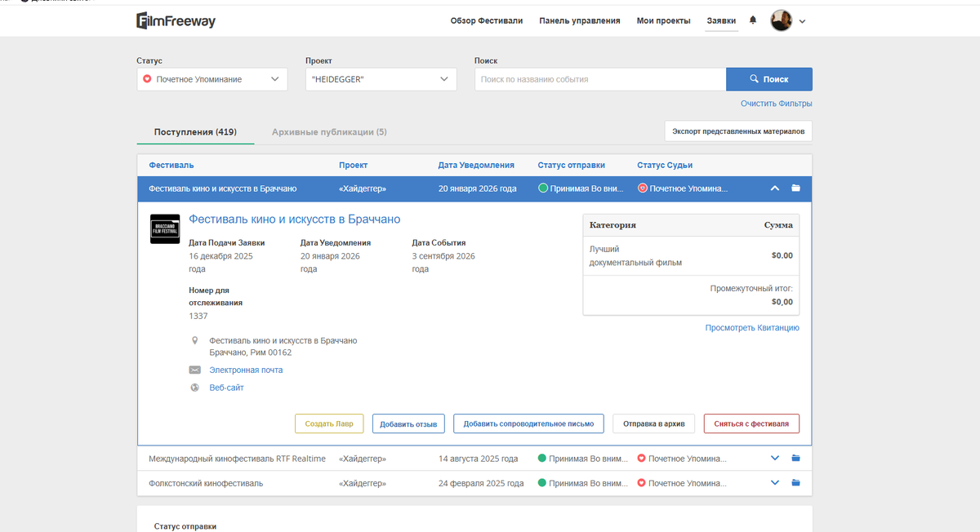The height and width of the screenshot is (532, 980).
Task: Select Международный кинофестиваль RTF Realtime row text
Action: click(237, 459)
